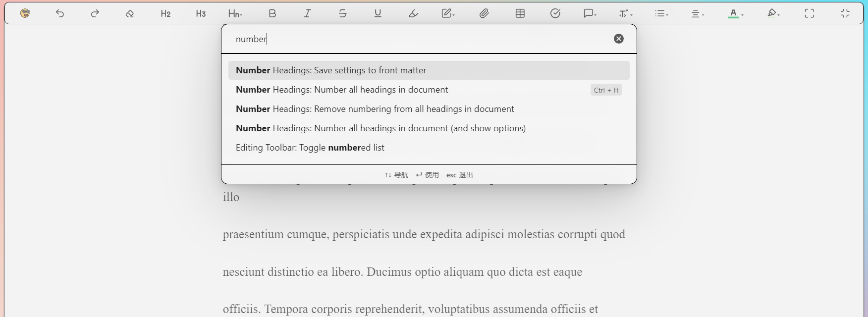This screenshot has height=317, width=868.
Task: Click the eraser clear formatting icon
Action: point(130,13)
